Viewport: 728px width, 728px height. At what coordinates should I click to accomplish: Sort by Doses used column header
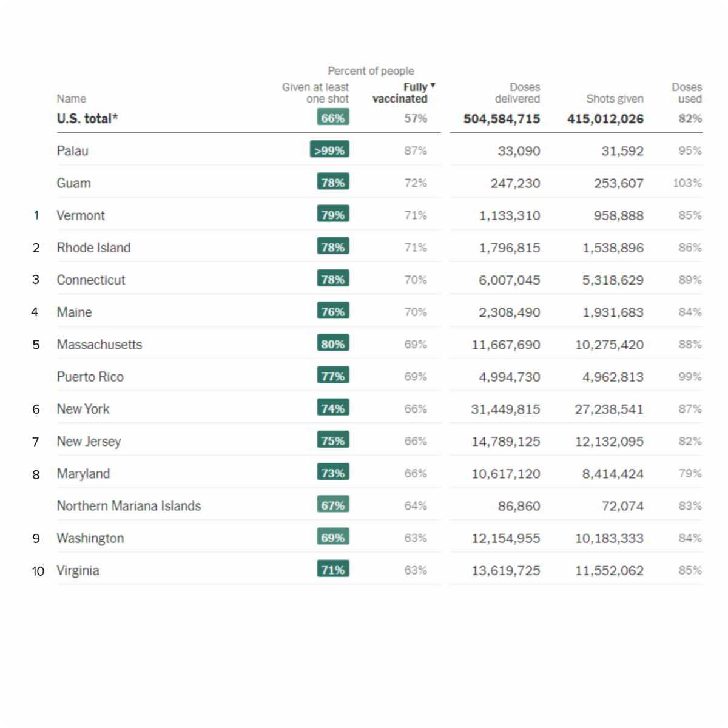[x=687, y=93]
